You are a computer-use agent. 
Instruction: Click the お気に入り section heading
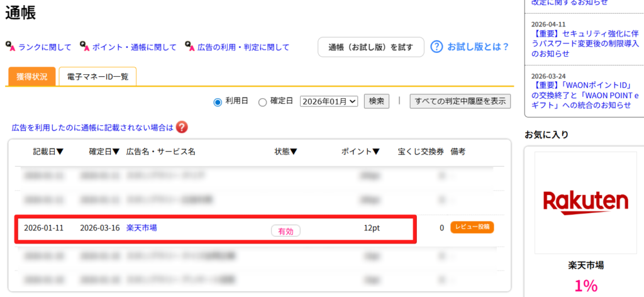(x=547, y=134)
